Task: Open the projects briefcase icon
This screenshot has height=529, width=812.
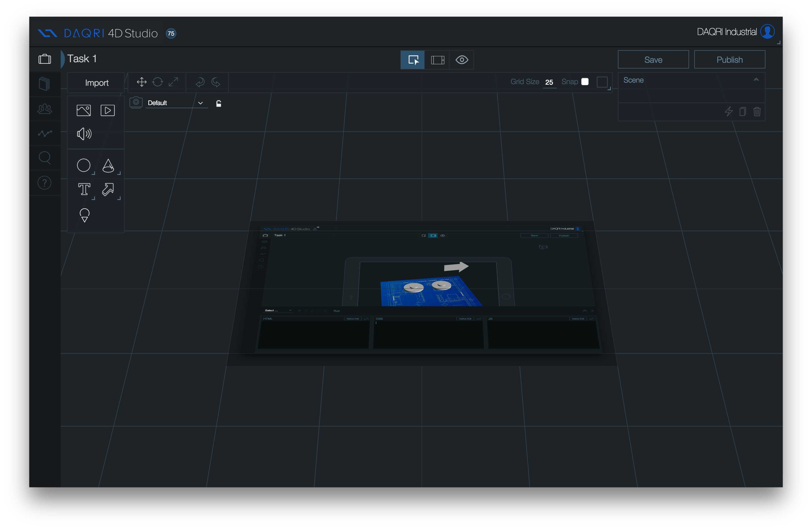Action: [x=45, y=59]
